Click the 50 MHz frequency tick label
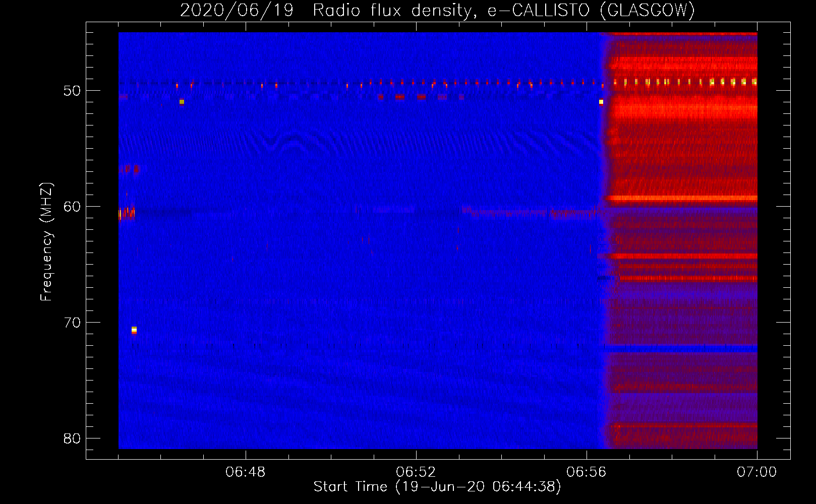 click(x=72, y=91)
